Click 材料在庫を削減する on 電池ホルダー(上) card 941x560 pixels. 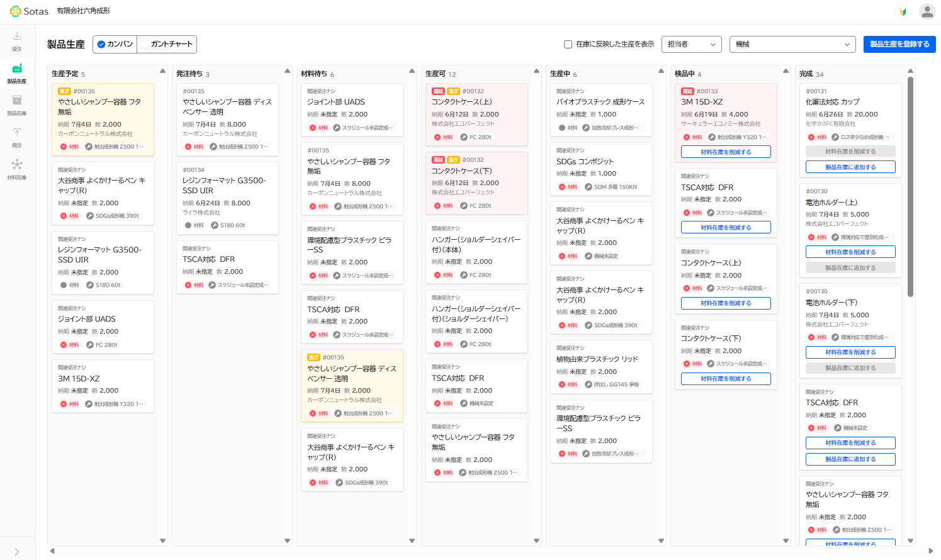point(850,252)
